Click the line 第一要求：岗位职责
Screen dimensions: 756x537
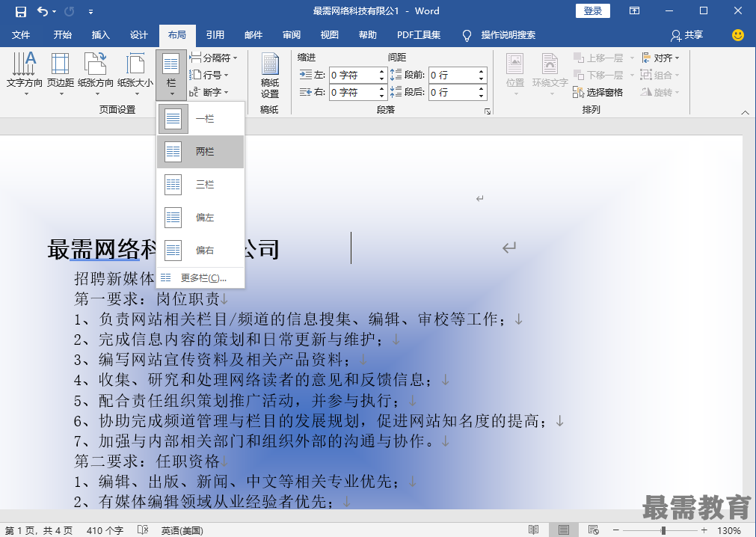pos(147,299)
